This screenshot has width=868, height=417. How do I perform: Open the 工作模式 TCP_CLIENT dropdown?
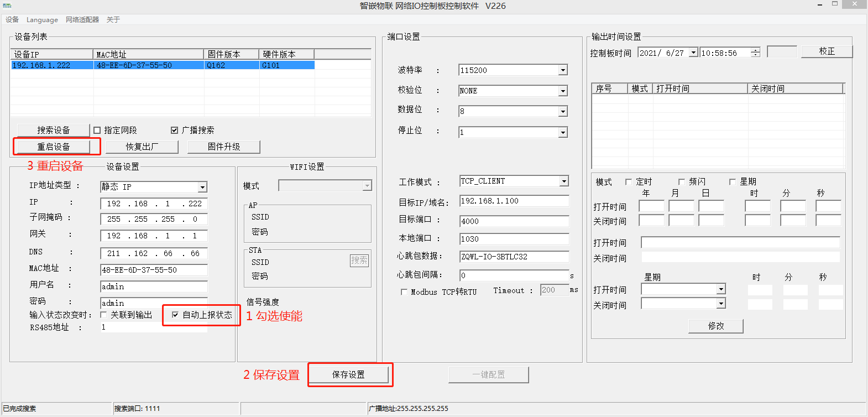pos(564,181)
